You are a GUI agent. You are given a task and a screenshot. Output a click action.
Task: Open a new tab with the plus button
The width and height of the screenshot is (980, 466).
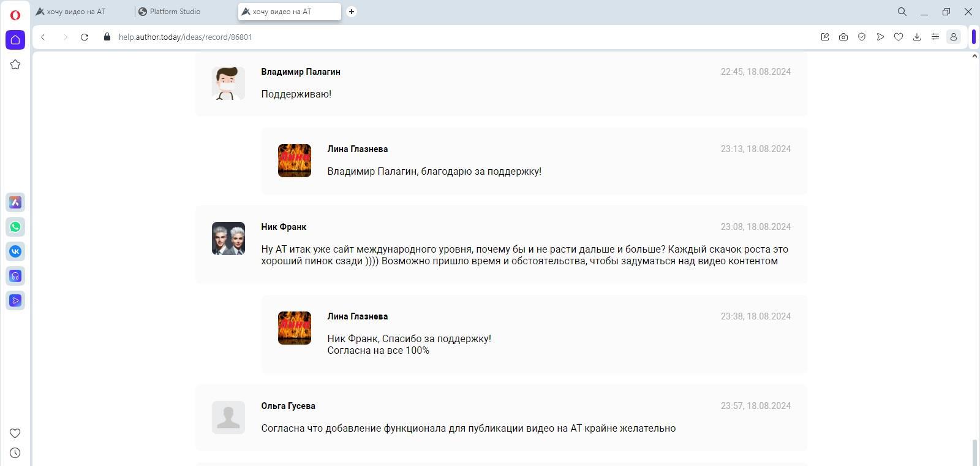(x=352, y=12)
